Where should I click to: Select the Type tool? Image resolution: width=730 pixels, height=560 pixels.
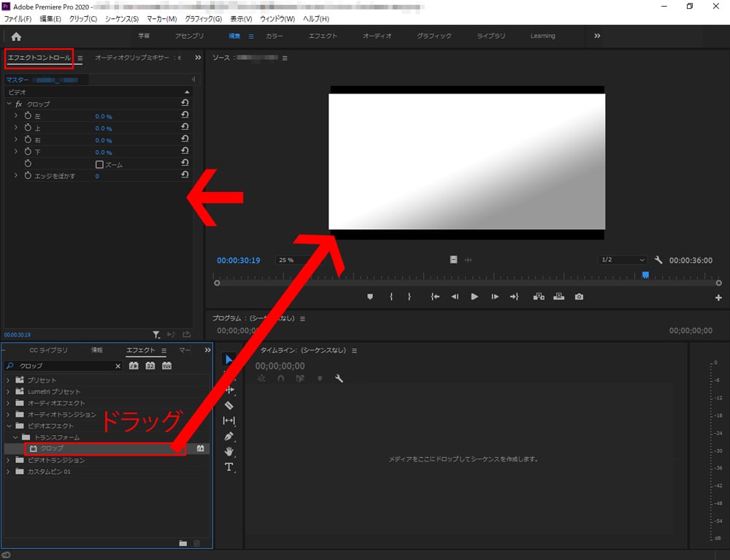[x=228, y=463]
